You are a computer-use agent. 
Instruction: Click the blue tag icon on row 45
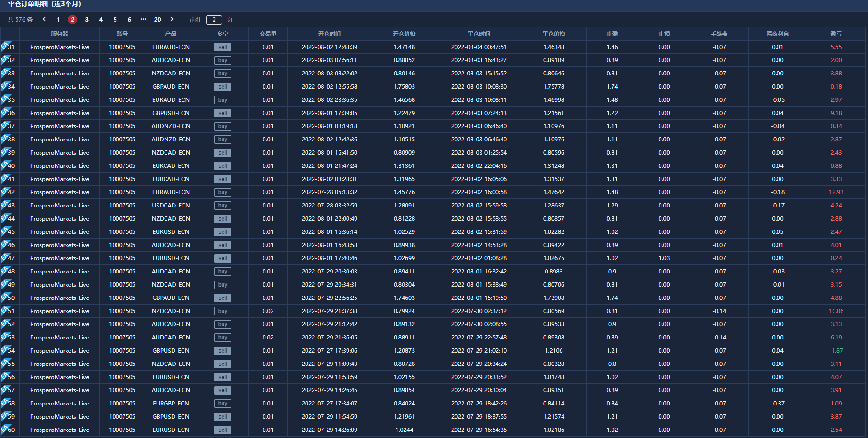point(6,231)
